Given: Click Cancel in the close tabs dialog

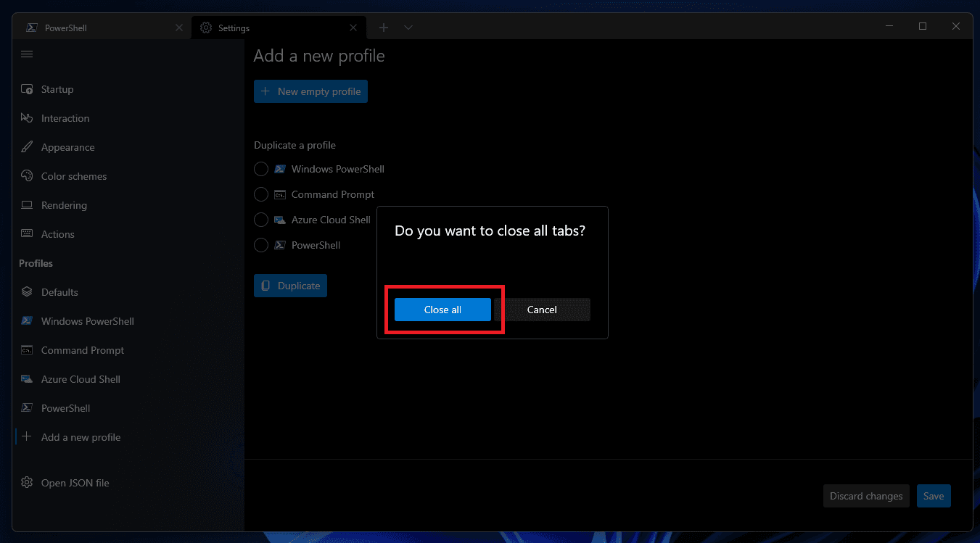Looking at the screenshot, I should (542, 310).
